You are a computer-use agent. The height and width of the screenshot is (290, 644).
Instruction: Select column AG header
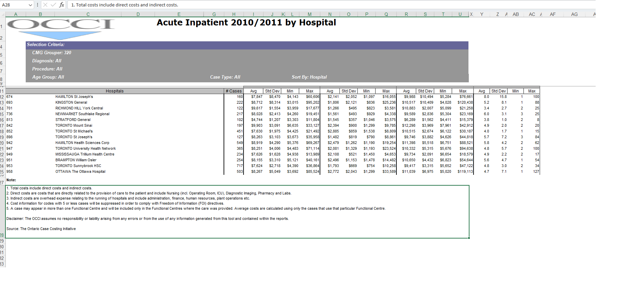[x=574, y=14]
